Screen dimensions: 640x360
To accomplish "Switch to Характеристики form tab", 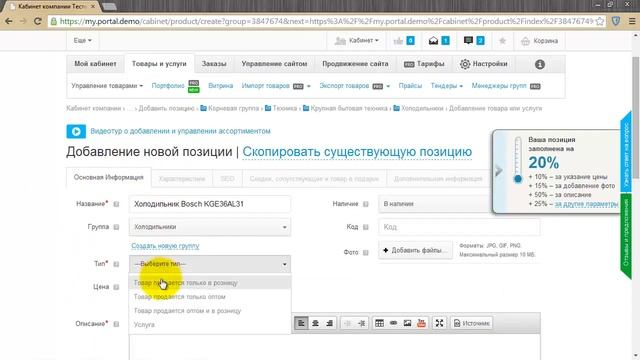I will coord(182,179).
